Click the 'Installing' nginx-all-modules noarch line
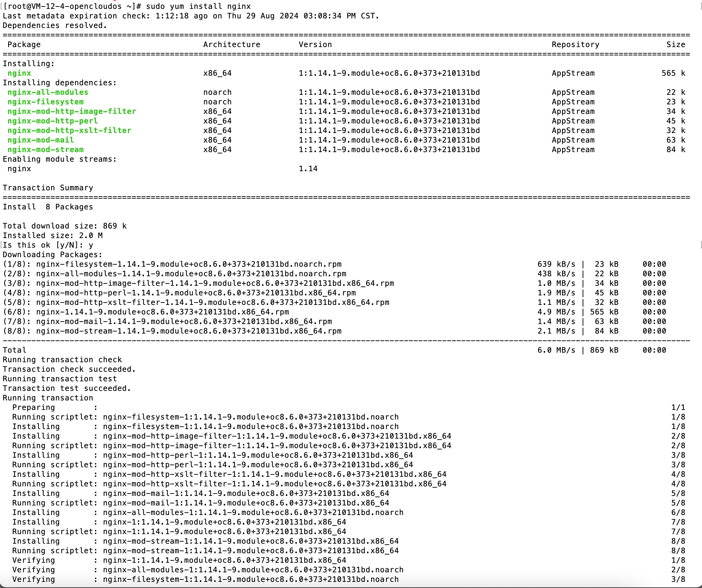Screen dimensions: 702x588 click(349, 513)
